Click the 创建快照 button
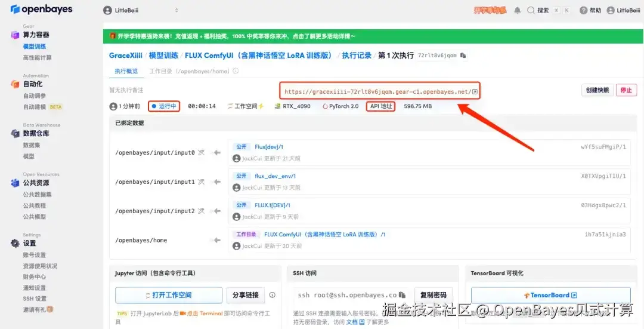The image size is (644, 329). (x=597, y=90)
